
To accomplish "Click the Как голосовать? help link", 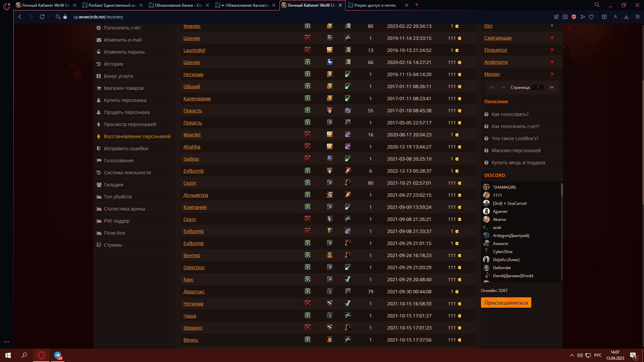I will tap(510, 114).
